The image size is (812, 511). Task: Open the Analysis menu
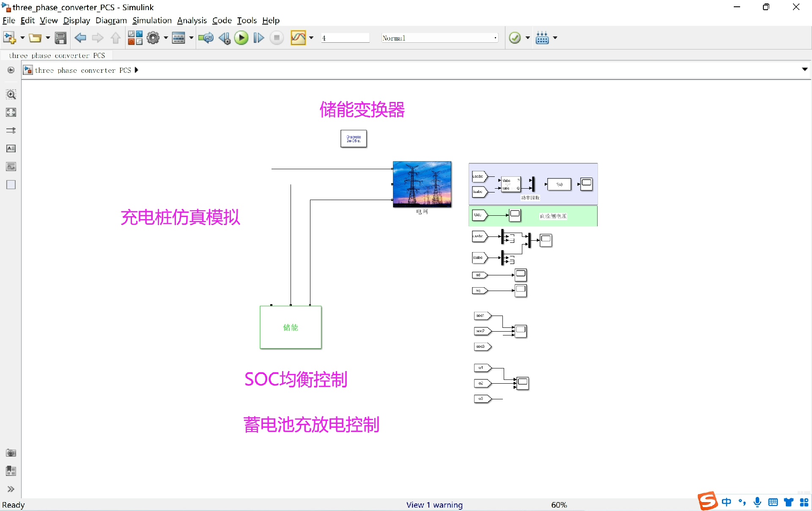192,20
